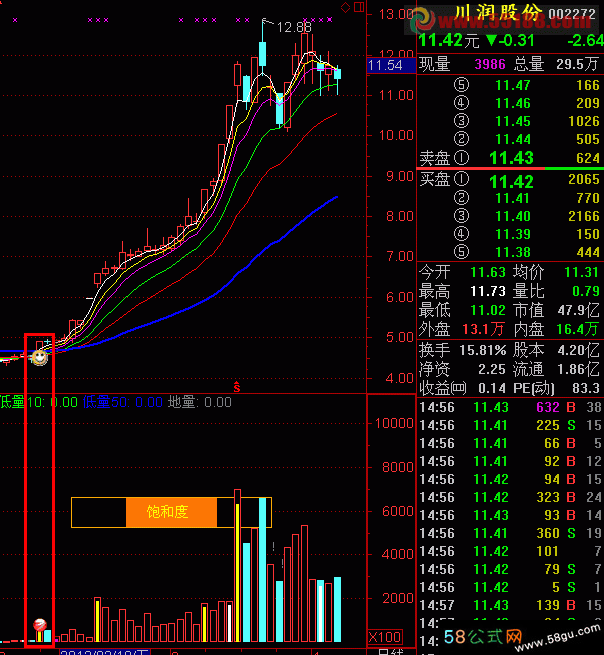Click the 均价 value 11.31

pyautogui.click(x=581, y=272)
